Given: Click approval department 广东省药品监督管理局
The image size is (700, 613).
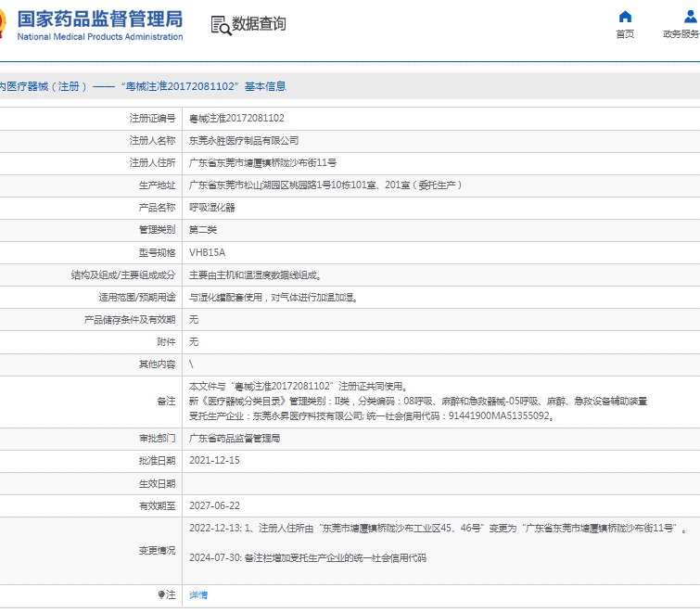Looking at the screenshot, I should coord(235,439).
